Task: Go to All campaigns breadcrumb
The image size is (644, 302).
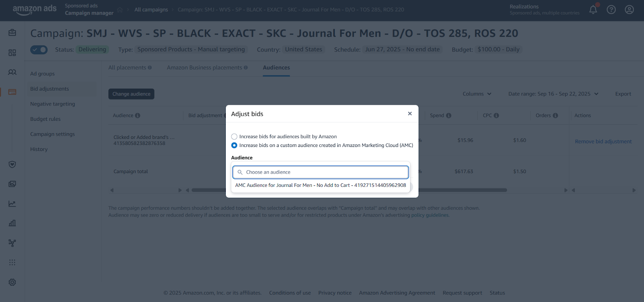Action: pos(151,10)
